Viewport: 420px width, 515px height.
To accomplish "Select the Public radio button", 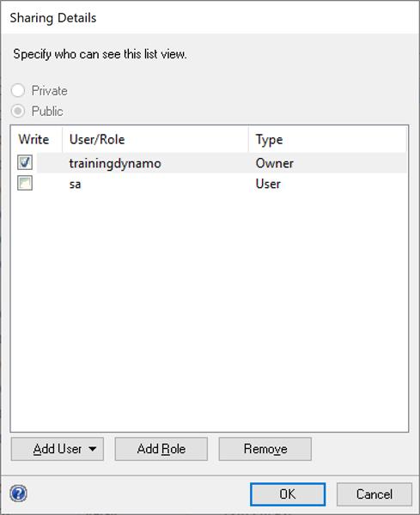I will pos(18,111).
